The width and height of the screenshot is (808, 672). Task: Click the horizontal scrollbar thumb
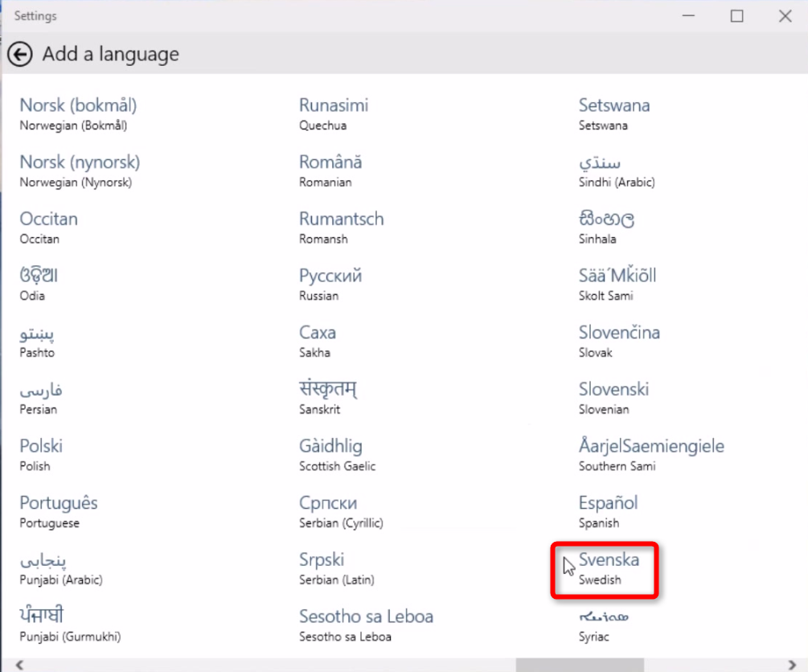pyautogui.click(x=580, y=665)
